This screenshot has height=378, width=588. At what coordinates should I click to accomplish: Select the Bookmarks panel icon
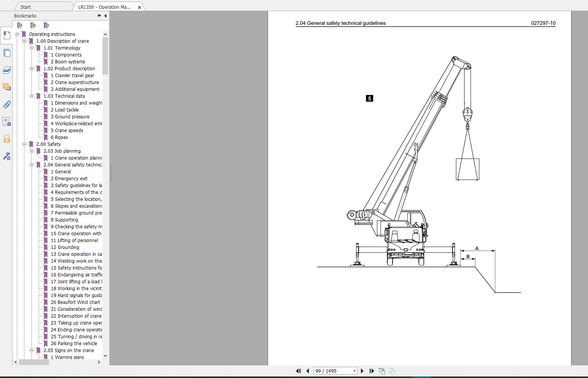6,35
